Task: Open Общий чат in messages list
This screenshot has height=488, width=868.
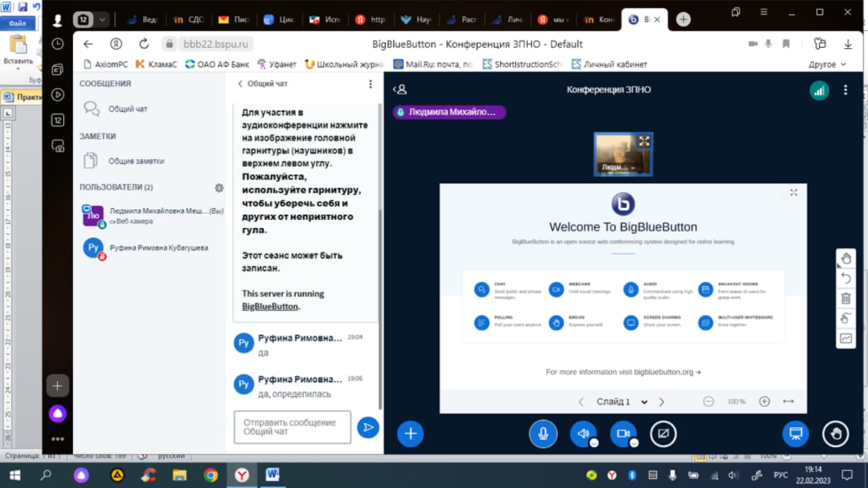Action: [x=127, y=109]
